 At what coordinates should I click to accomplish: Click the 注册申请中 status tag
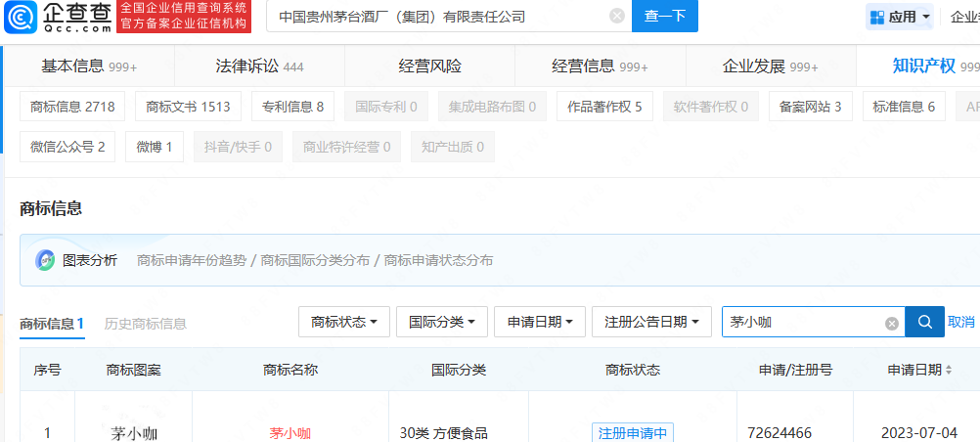coord(633,432)
